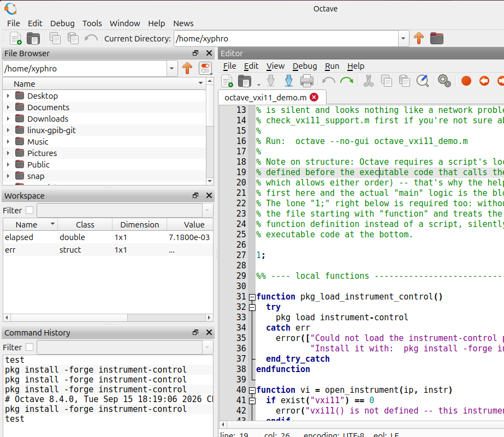Open File Browser settings actions icon
Screen dimensions: 504x437
(x=205, y=68)
